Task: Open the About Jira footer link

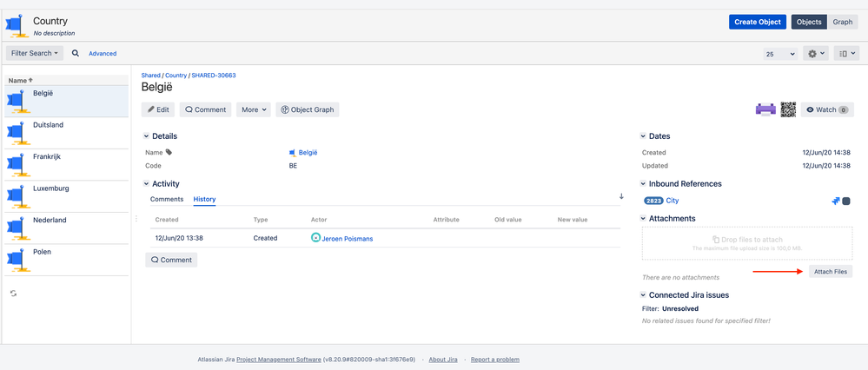Action: (x=443, y=360)
